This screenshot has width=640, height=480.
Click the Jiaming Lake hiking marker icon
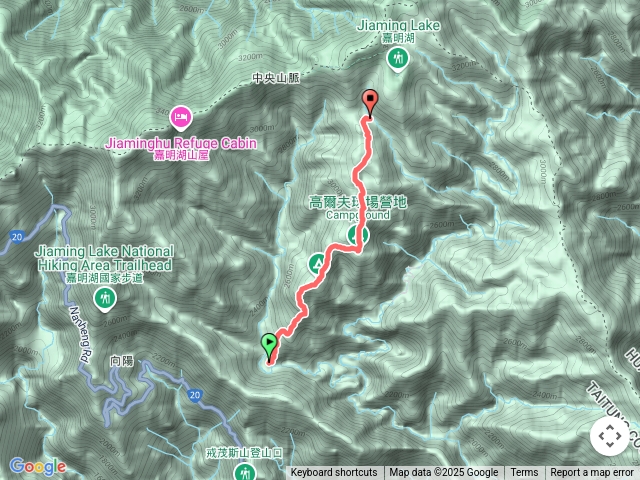[x=398, y=60]
